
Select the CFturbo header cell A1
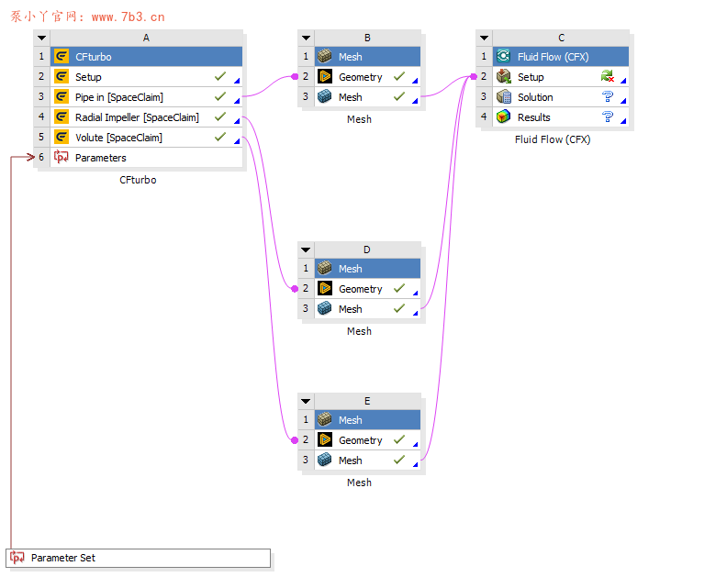146,57
